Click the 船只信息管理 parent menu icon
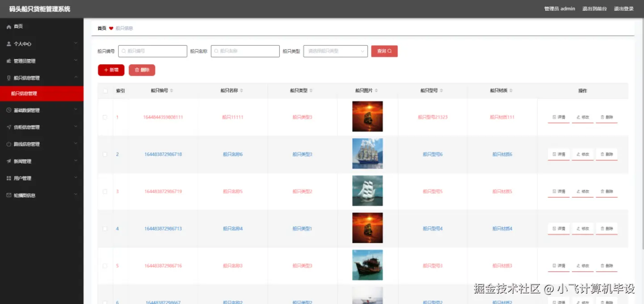This screenshot has height=304, width=644. (9, 78)
